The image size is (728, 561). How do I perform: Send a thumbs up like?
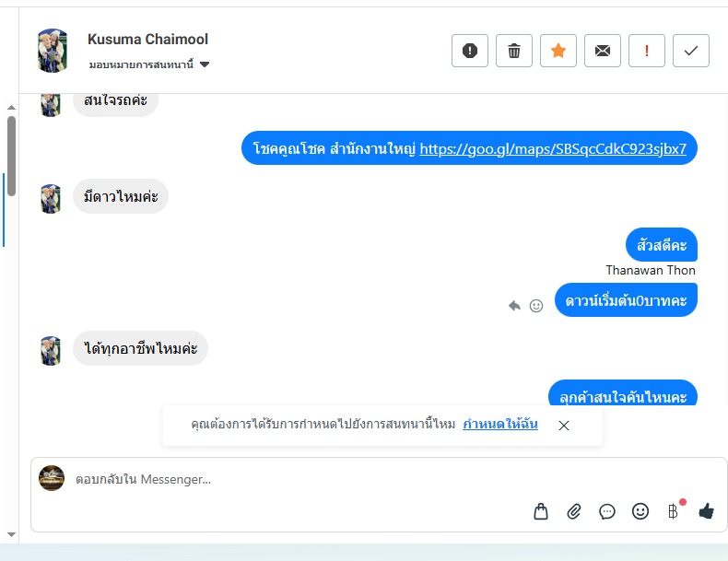(x=706, y=511)
